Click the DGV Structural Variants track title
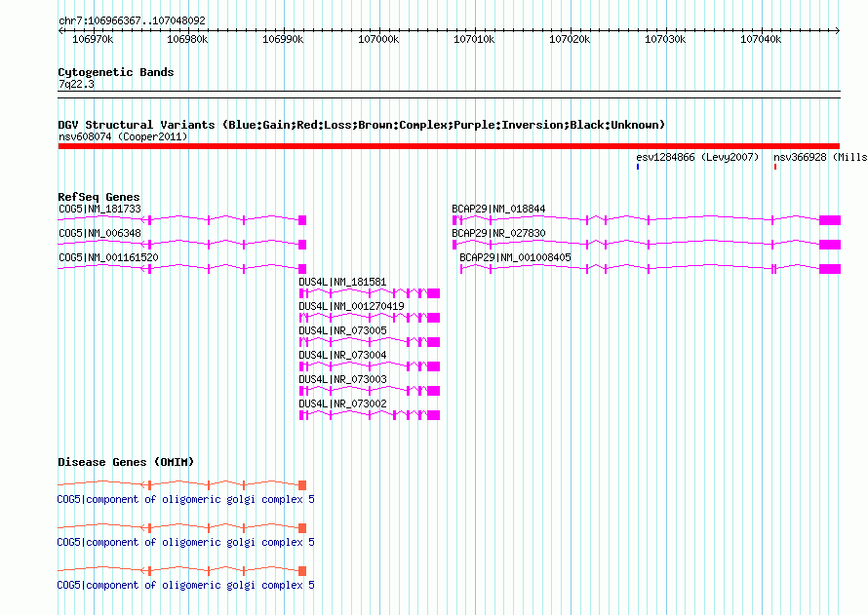 coord(362,125)
